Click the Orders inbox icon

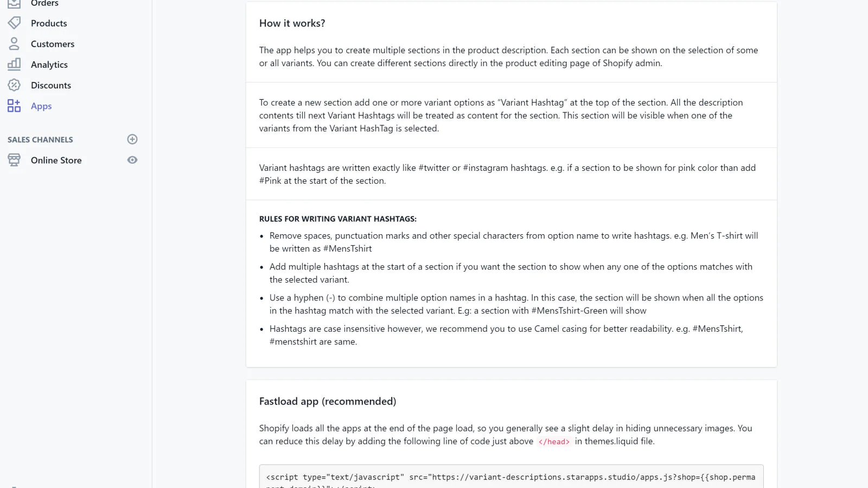coord(14,3)
